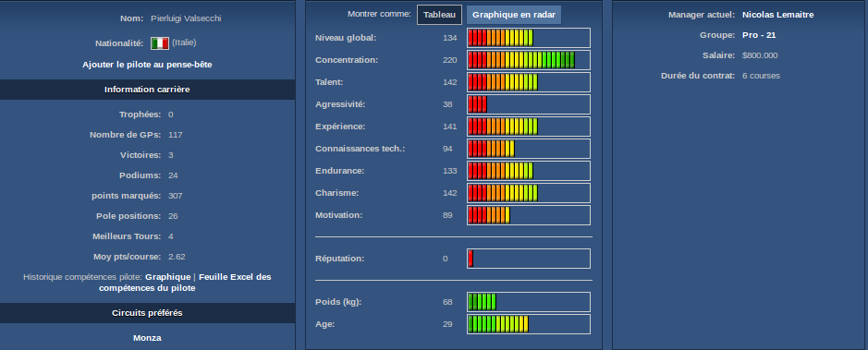This screenshot has height=350, width=868.
Task: Open Feuille Excel des compétences du pilote
Action: (x=185, y=283)
